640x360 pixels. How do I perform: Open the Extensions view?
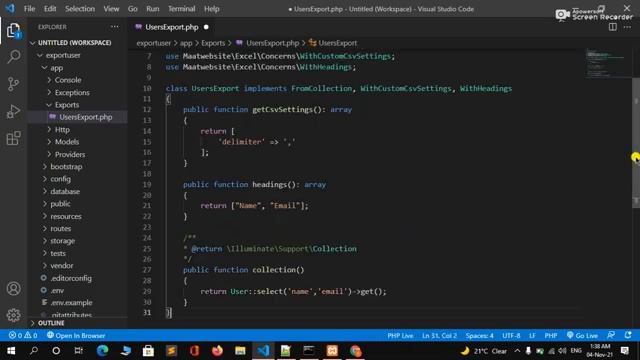(13, 138)
